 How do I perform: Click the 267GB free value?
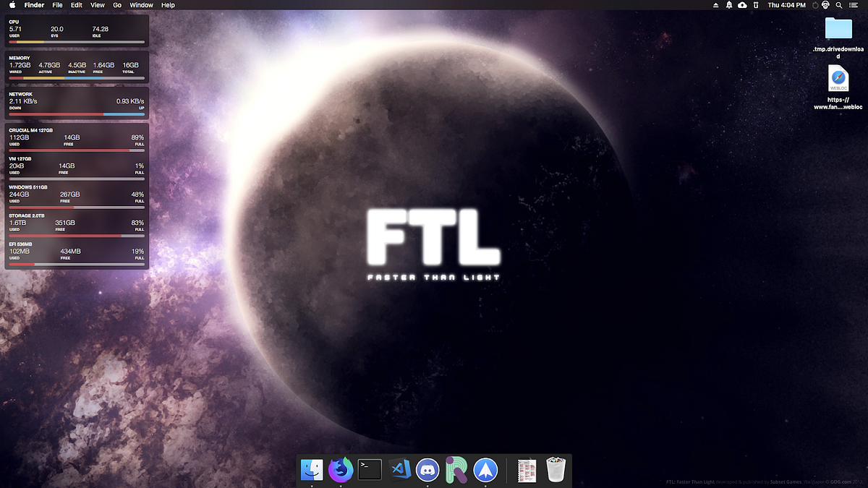pyautogui.click(x=69, y=194)
